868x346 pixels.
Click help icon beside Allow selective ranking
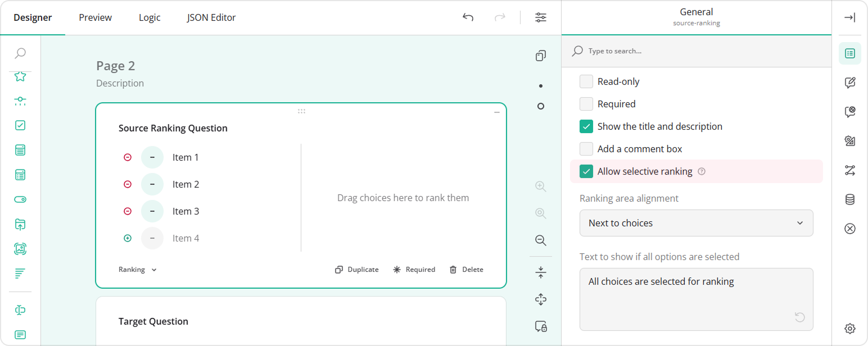coord(702,171)
